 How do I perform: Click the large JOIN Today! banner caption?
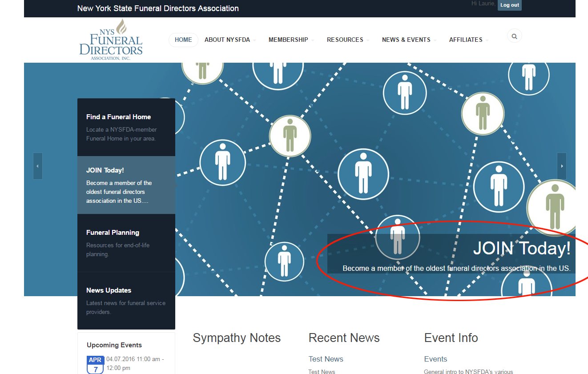tap(522, 248)
